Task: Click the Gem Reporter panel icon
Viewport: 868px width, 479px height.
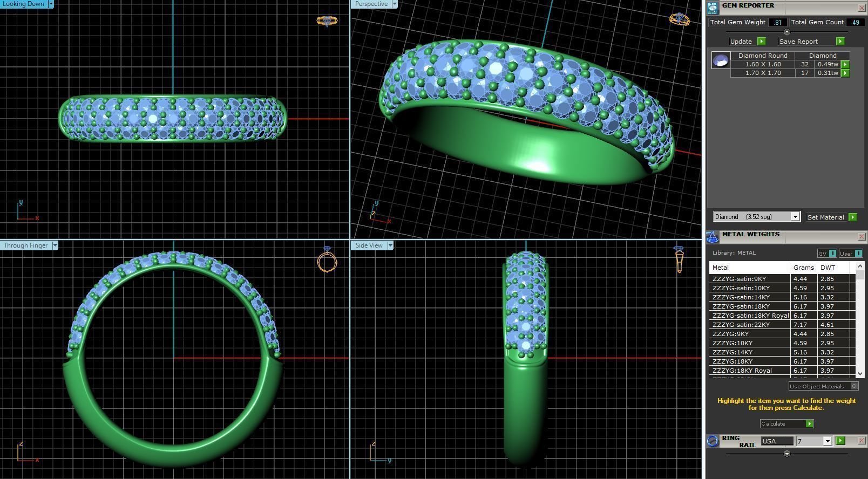Action: pyautogui.click(x=713, y=8)
